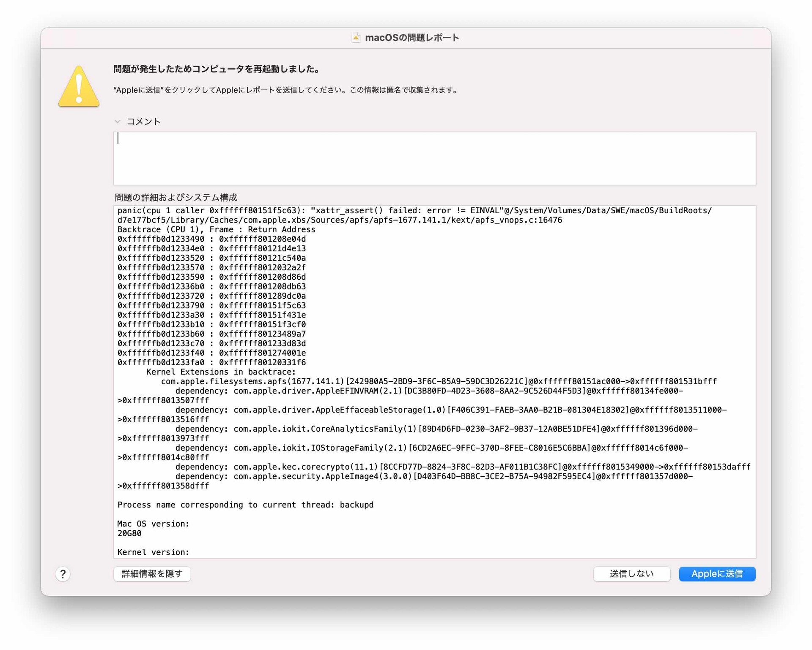The image size is (812, 650).
Task: Click the コメント label text
Action: point(144,121)
